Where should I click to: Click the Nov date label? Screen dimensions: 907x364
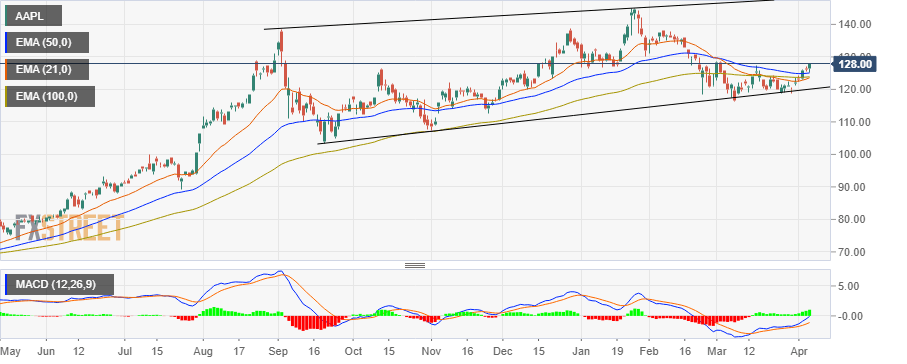coord(432,351)
